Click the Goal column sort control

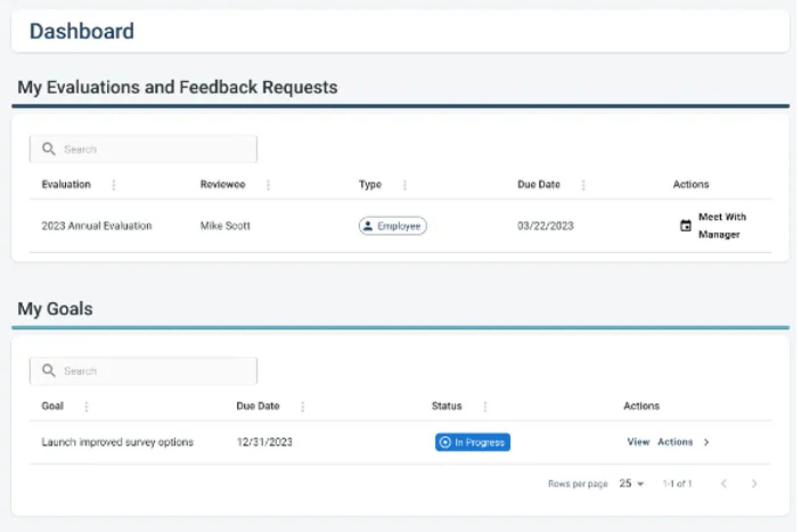[x=86, y=406]
